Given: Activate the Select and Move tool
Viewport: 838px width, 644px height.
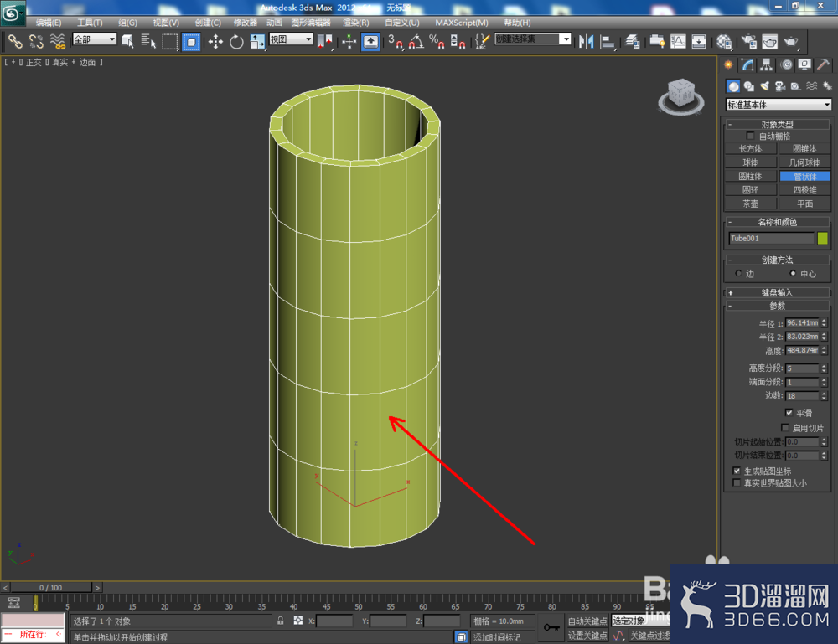Looking at the screenshot, I should point(215,41).
